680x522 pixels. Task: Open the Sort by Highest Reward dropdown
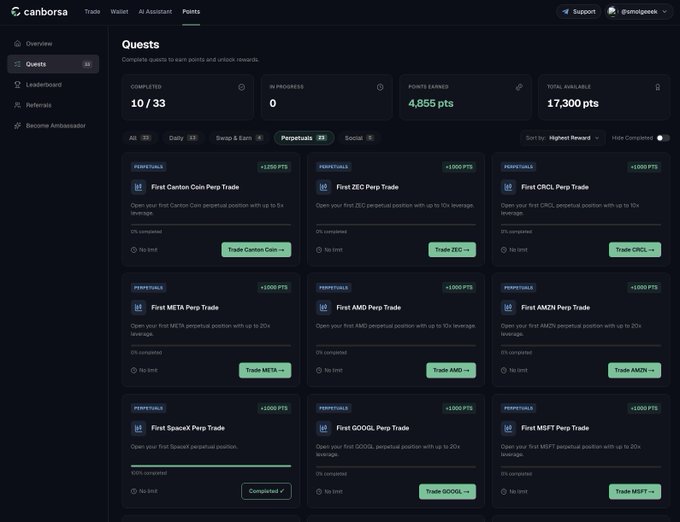[x=562, y=138]
